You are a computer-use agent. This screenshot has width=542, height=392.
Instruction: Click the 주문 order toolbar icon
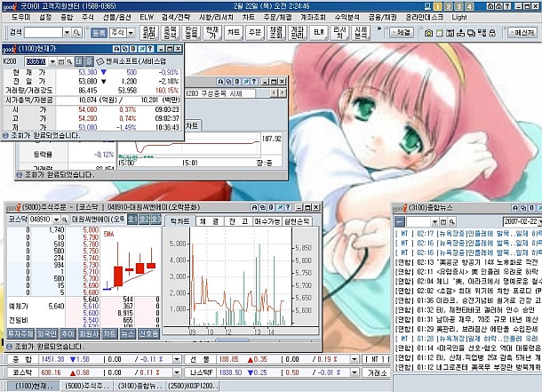tap(252, 33)
